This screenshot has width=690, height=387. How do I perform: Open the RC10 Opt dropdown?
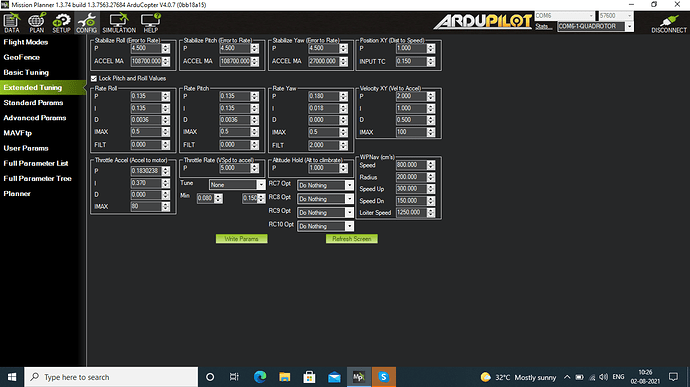click(x=326, y=226)
